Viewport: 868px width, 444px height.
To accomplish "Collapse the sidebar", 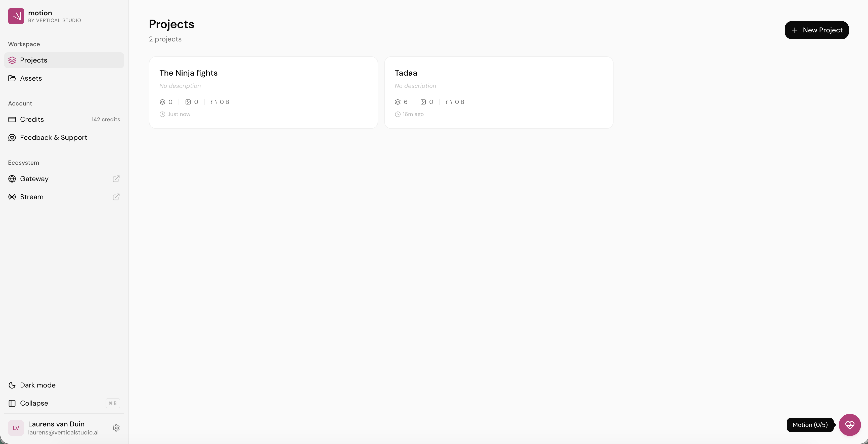I will (34, 403).
